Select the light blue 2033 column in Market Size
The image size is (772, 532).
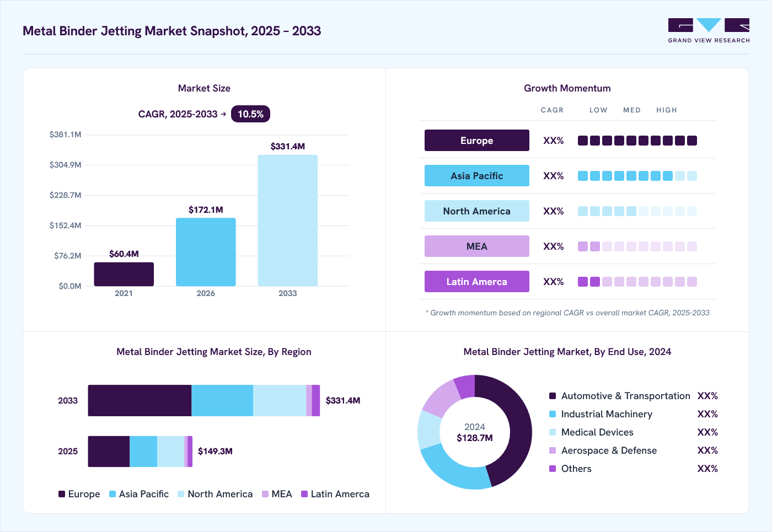[x=288, y=221]
